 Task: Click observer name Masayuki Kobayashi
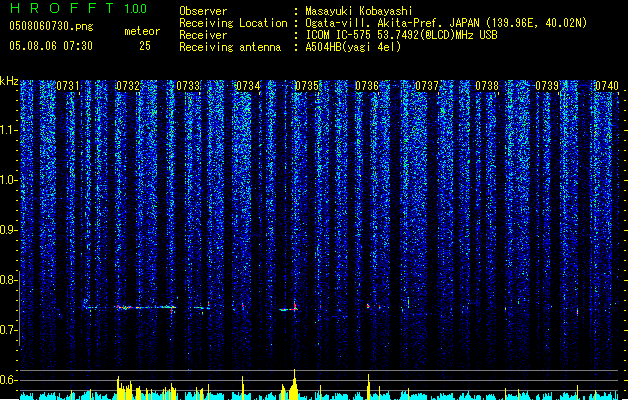(359, 11)
